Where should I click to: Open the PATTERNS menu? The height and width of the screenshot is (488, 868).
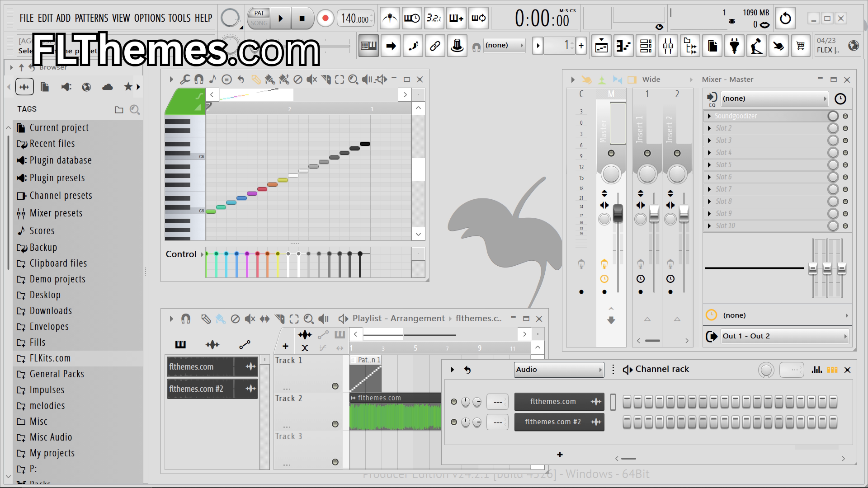(91, 18)
